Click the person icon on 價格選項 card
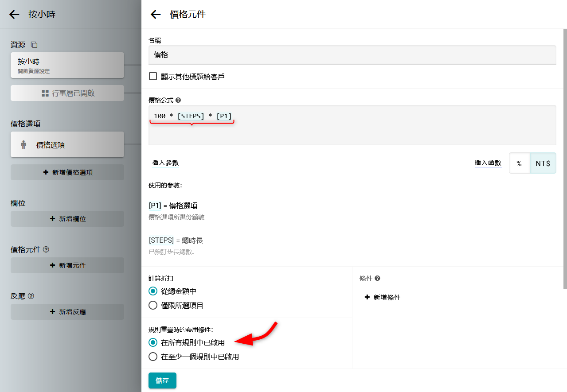This screenshot has width=567, height=392. click(x=23, y=145)
